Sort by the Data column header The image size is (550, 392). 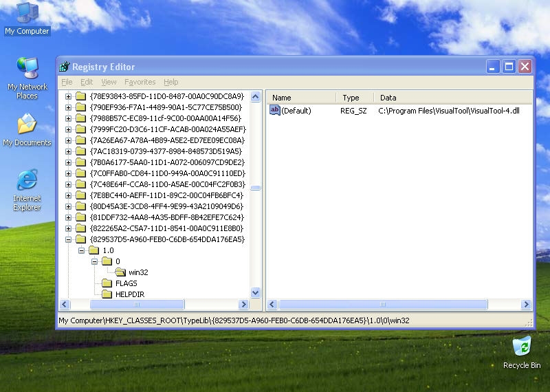click(453, 98)
